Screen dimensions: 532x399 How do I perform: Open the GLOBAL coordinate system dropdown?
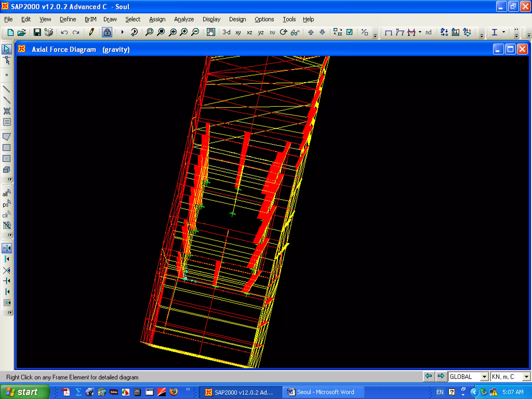click(x=484, y=377)
